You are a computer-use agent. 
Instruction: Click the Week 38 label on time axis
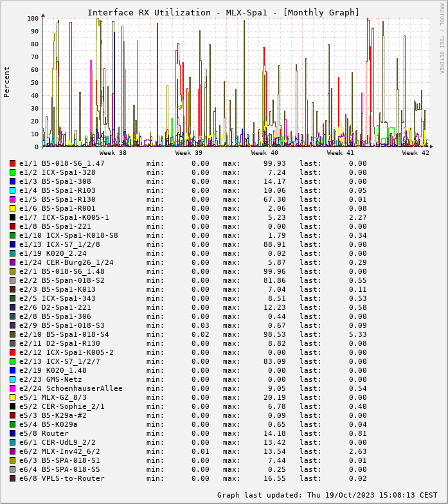coord(113,153)
